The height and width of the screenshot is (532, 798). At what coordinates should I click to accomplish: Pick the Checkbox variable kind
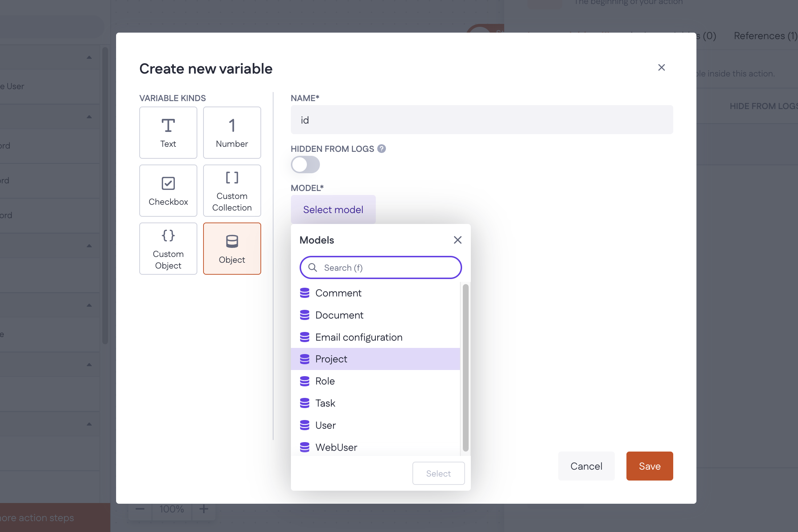pos(168,191)
